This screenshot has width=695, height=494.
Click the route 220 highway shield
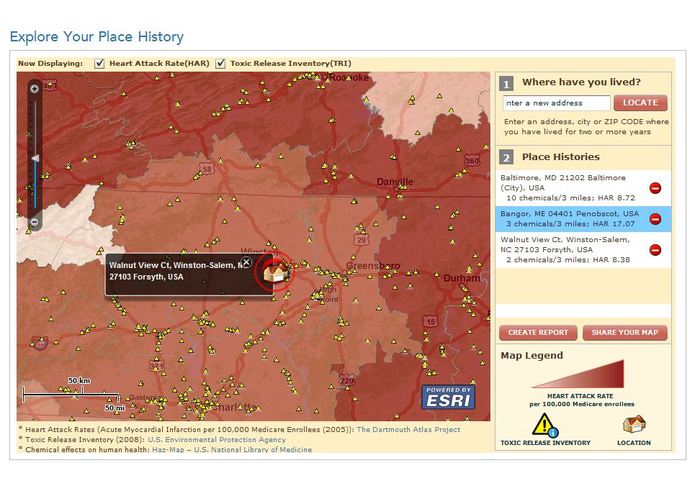(347, 380)
